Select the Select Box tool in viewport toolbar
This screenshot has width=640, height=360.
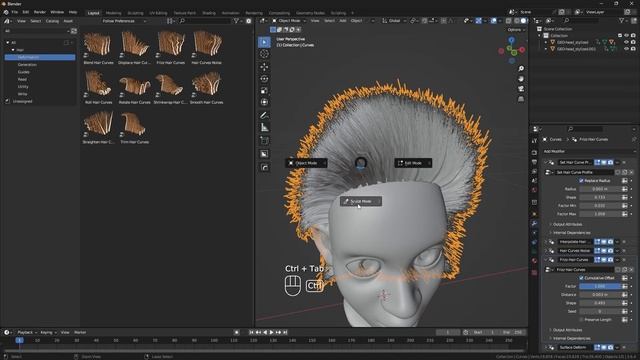pos(264,42)
